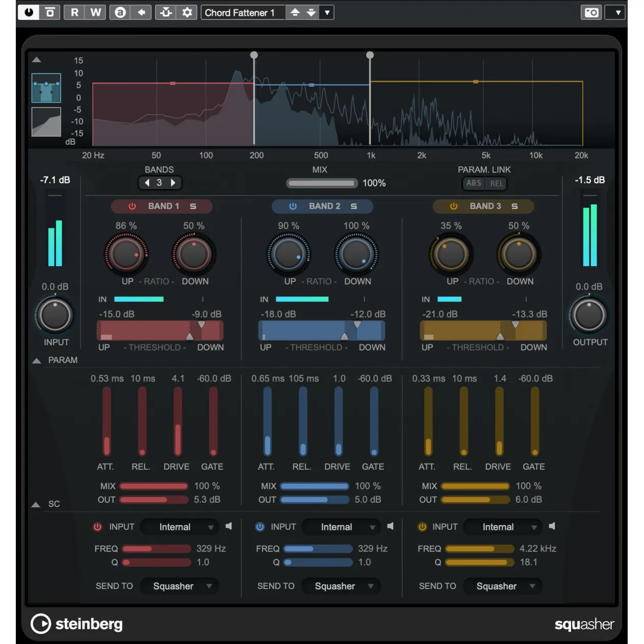The width and height of the screenshot is (644, 644).
Task: Click the INPUT gain knob
Action: [55, 315]
